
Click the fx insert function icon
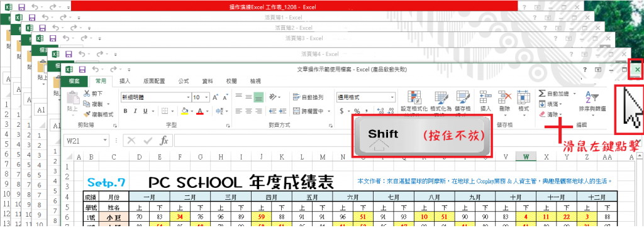164,141
